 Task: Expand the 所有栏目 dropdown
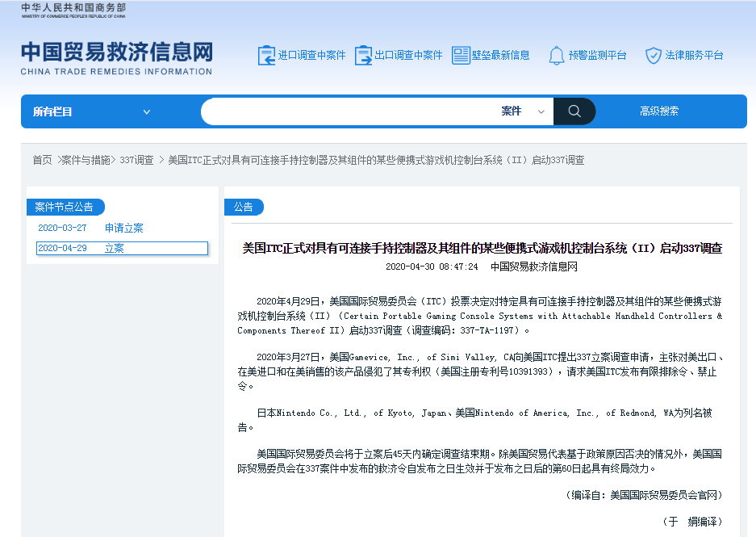pyautogui.click(x=92, y=112)
